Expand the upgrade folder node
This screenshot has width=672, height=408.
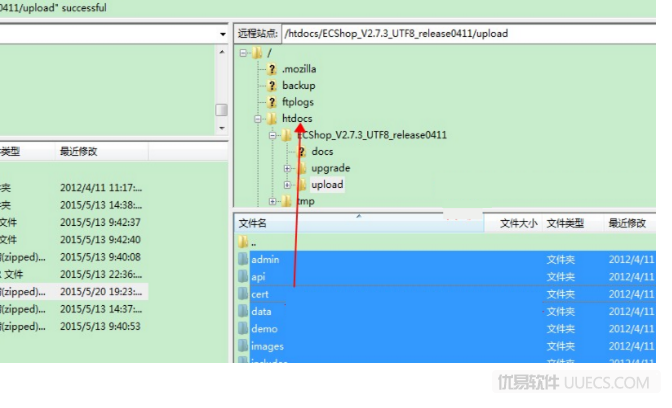tap(288, 168)
